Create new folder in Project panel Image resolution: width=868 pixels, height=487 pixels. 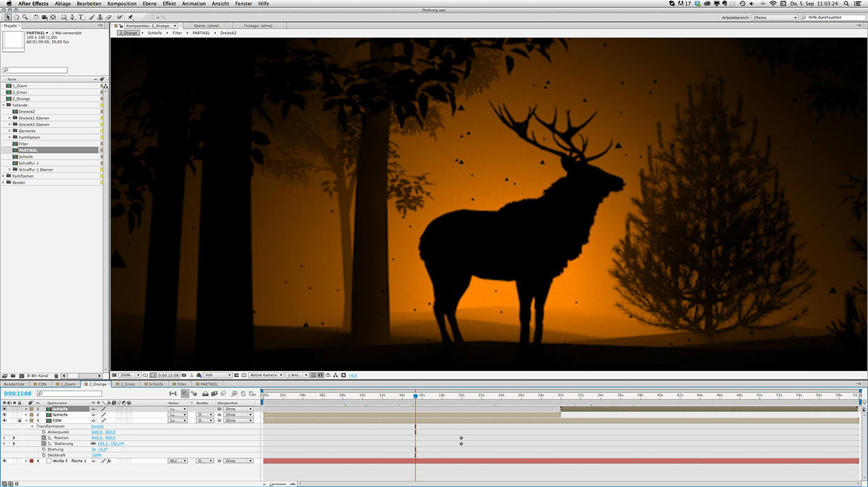12,375
